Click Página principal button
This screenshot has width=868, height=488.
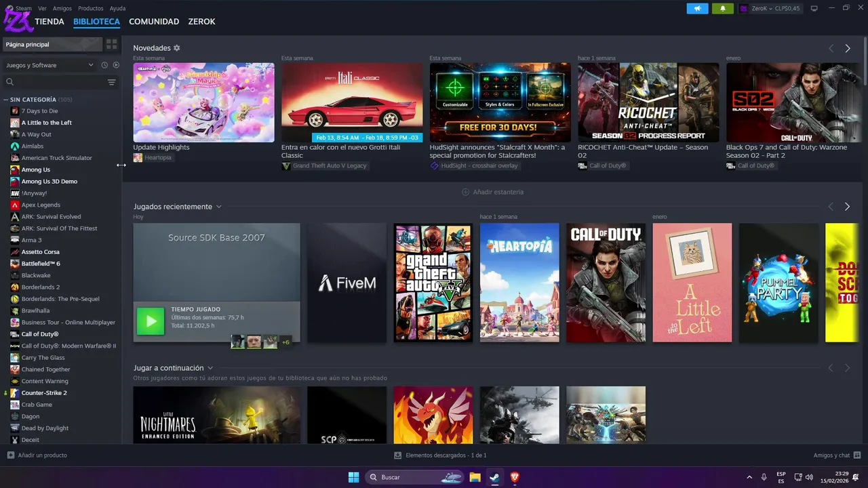(x=52, y=44)
